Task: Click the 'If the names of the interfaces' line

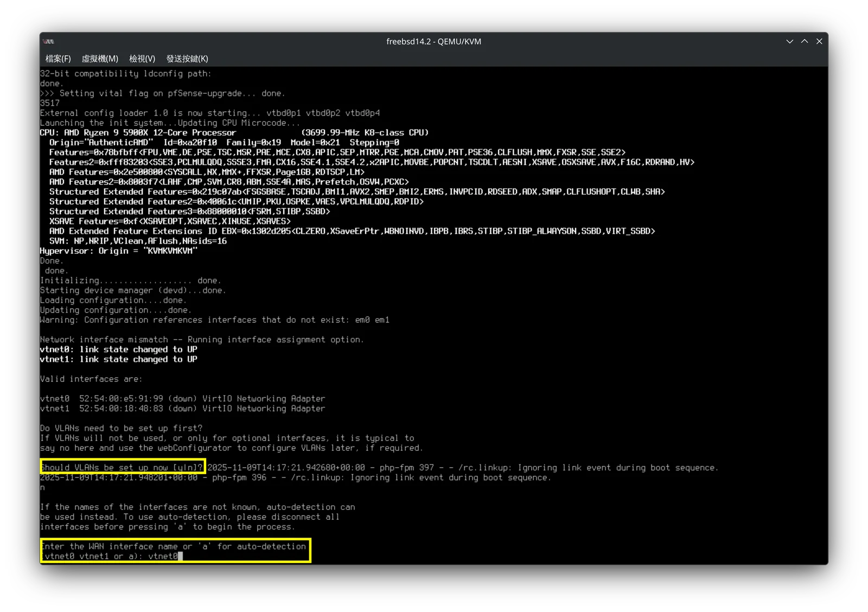Action: pyautogui.click(x=197, y=507)
